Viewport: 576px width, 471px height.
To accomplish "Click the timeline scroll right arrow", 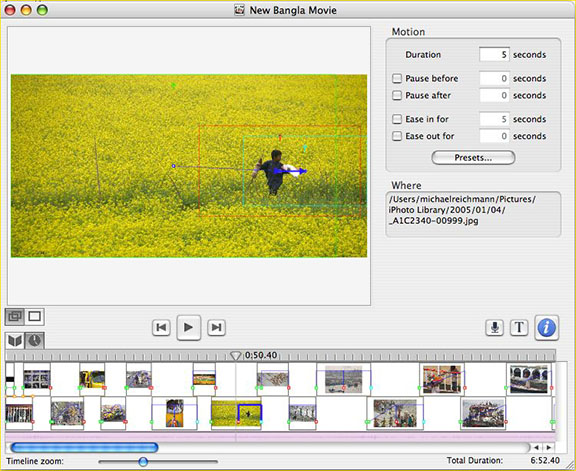I will 548,447.
